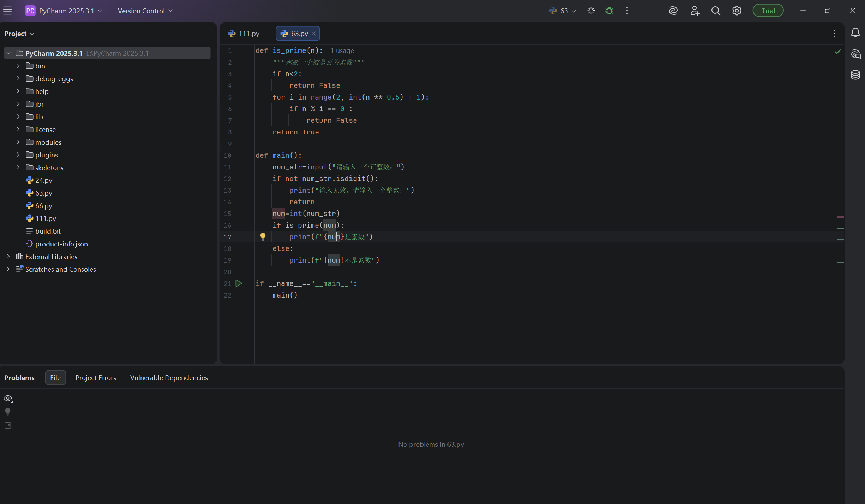Click the Debug bug icon
Image resolution: width=865 pixels, height=504 pixels.
[x=609, y=11]
